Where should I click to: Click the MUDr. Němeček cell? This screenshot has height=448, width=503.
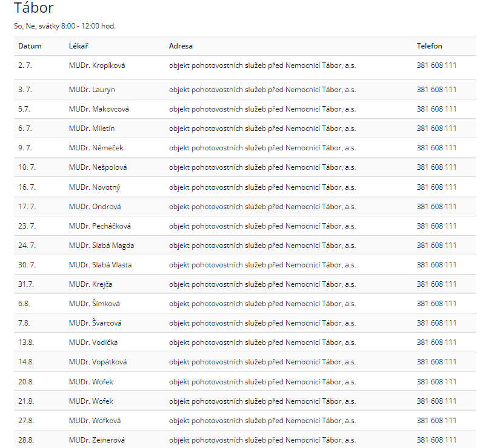(x=96, y=148)
